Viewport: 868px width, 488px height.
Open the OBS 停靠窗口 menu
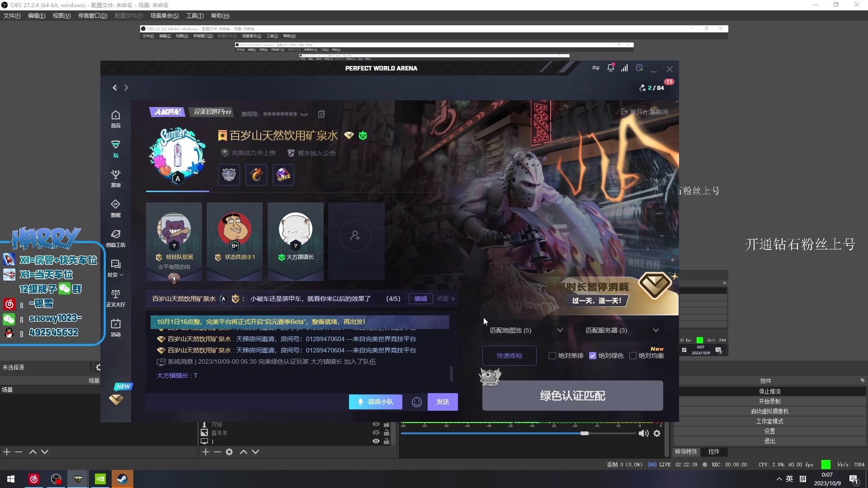click(x=93, y=16)
